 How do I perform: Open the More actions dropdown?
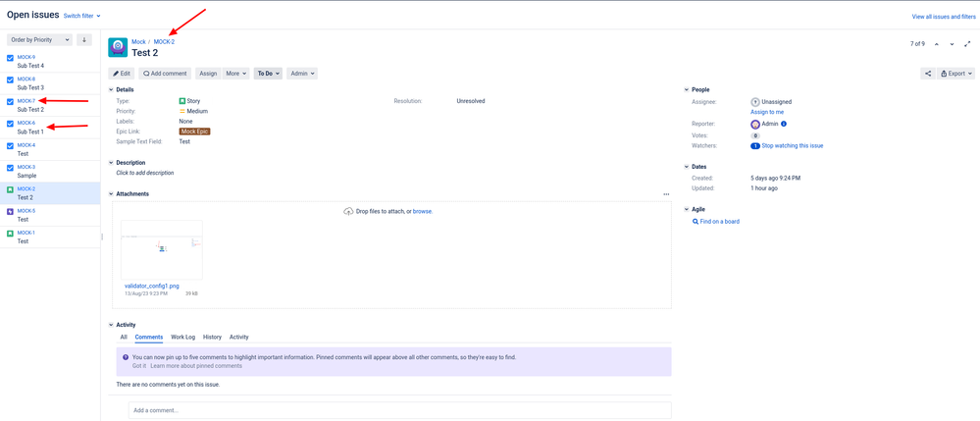pyautogui.click(x=236, y=74)
